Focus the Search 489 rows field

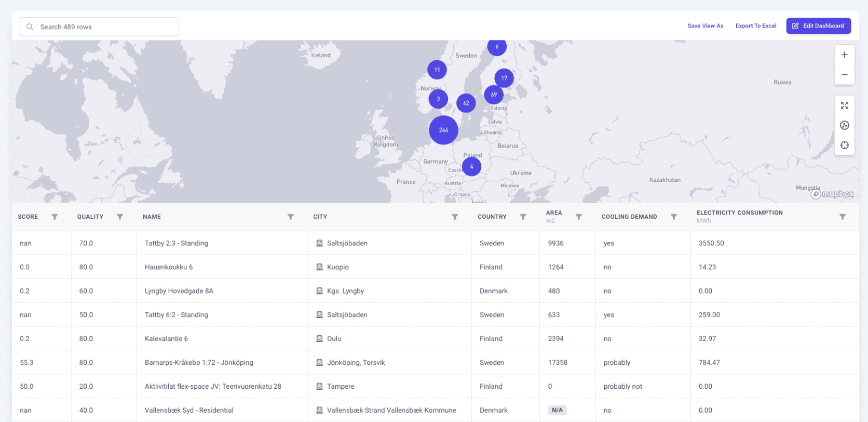pos(100,27)
